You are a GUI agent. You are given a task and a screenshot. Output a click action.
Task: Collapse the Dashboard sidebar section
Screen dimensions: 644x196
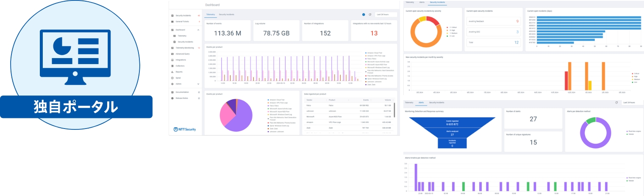198,30
